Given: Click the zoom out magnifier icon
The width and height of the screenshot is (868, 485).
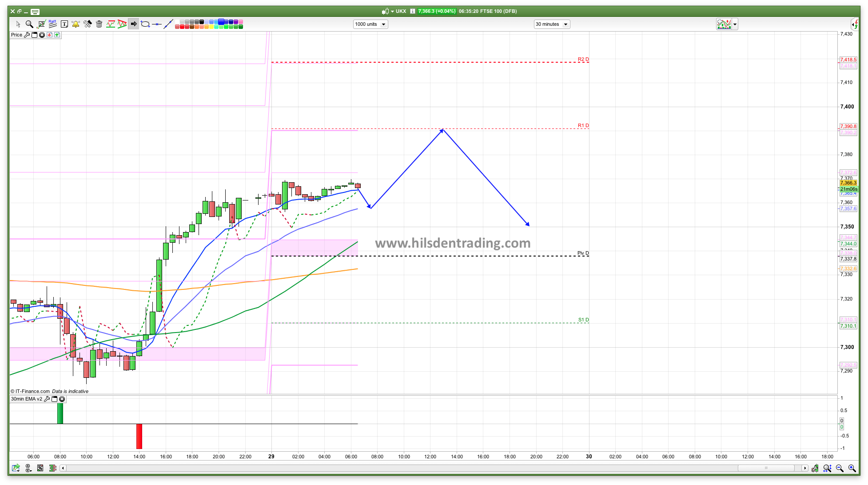Looking at the screenshot, I should [840, 468].
